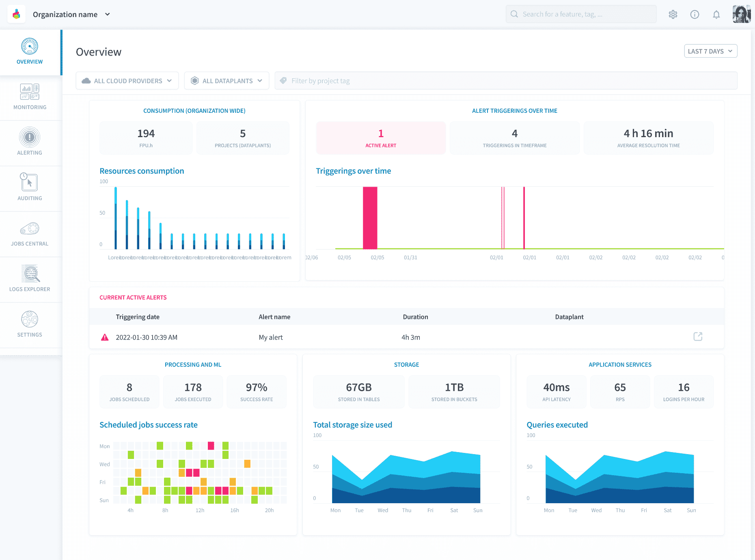Open My alert external link icon
755x560 pixels.
click(698, 336)
